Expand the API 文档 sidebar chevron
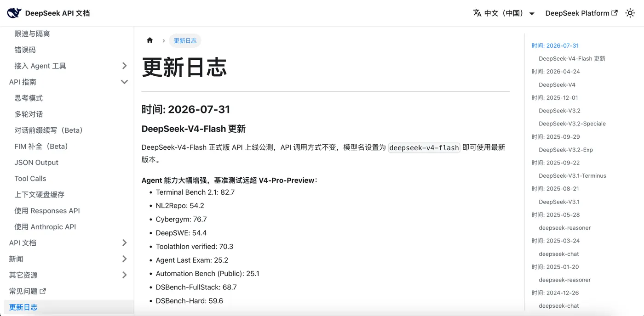The image size is (644, 316). point(124,243)
